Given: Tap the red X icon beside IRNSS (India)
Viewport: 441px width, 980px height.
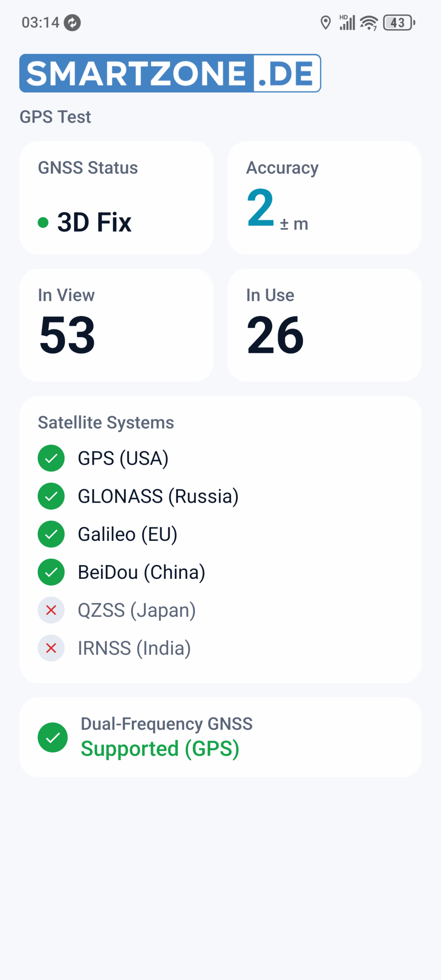Looking at the screenshot, I should click(x=51, y=648).
